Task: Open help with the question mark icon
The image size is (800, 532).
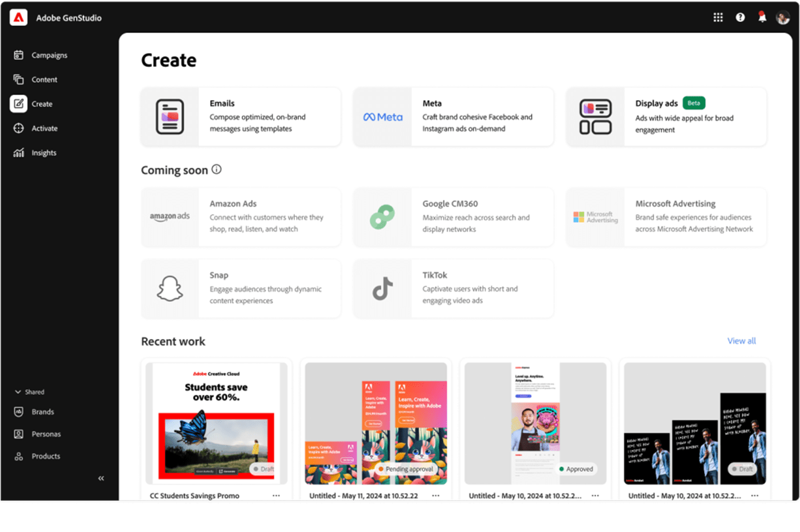Action: [740, 17]
